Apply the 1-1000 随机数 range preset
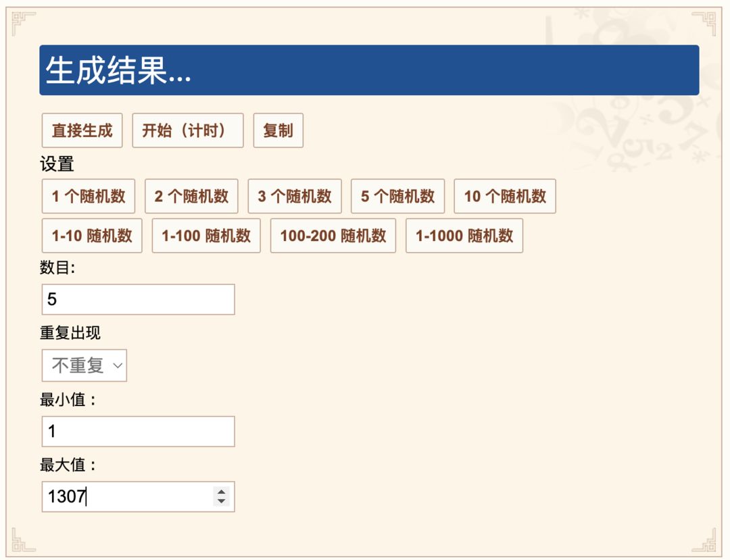Viewport: 730px width, 560px height. (464, 235)
